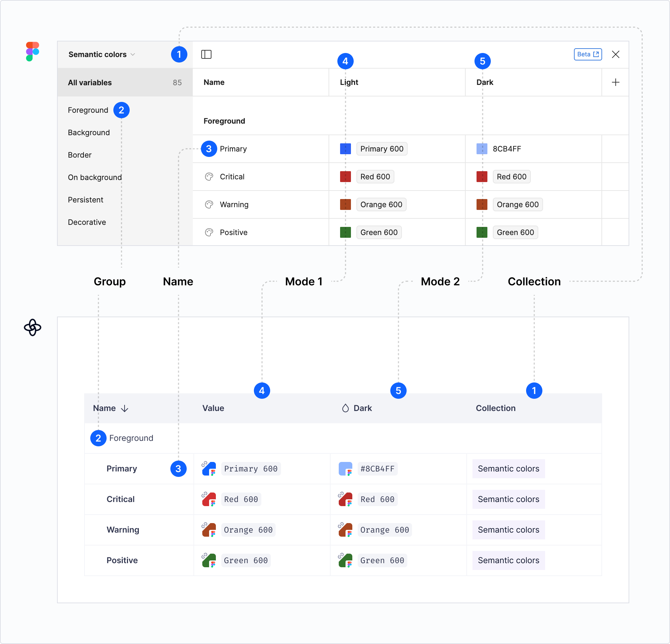
Task: Open the Semantic colors collection dropdown
Action: click(x=101, y=54)
